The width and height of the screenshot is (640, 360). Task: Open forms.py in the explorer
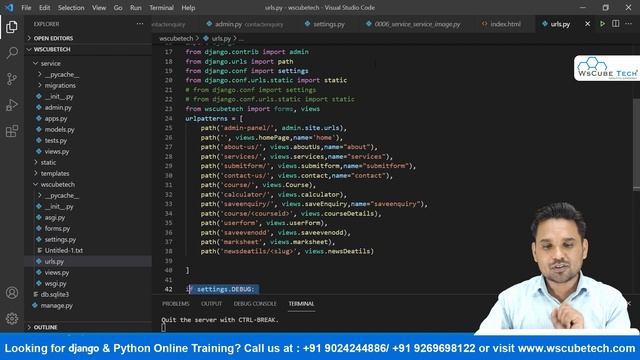click(x=88, y=229)
